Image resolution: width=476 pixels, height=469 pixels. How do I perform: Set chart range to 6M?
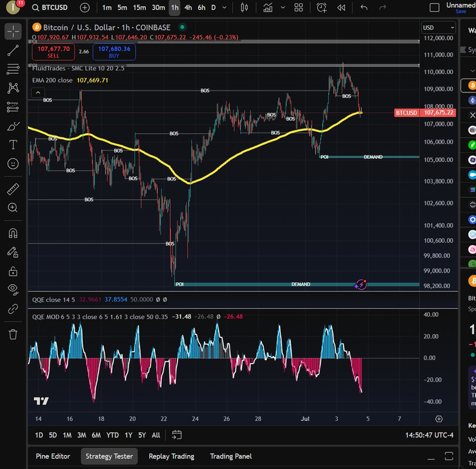coord(96,435)
